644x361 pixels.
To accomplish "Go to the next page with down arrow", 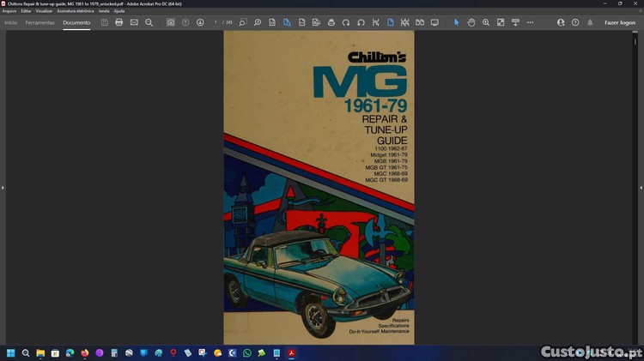I will click(x=200, y=22).
